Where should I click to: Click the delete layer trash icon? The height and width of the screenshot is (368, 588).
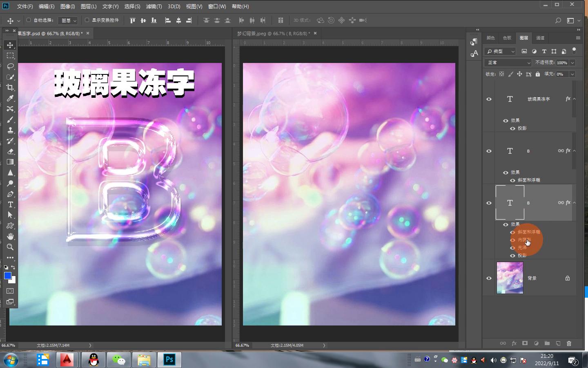tap(569, 343)
